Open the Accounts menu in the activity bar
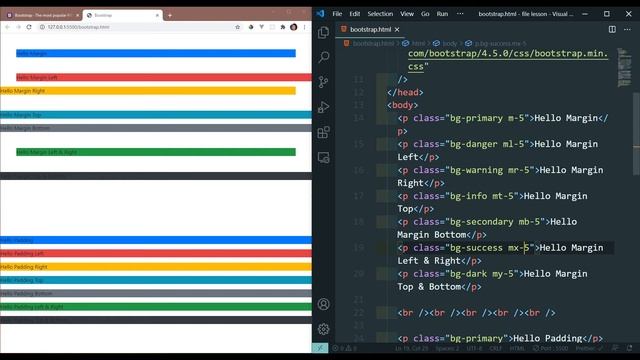Viewport: 640px width, 360px height. pos(324,304)
